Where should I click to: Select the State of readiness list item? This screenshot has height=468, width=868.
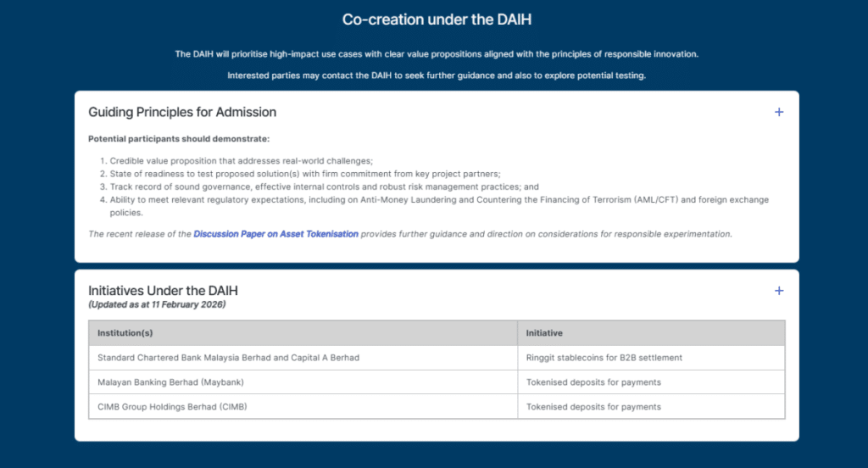coord(304,174)
